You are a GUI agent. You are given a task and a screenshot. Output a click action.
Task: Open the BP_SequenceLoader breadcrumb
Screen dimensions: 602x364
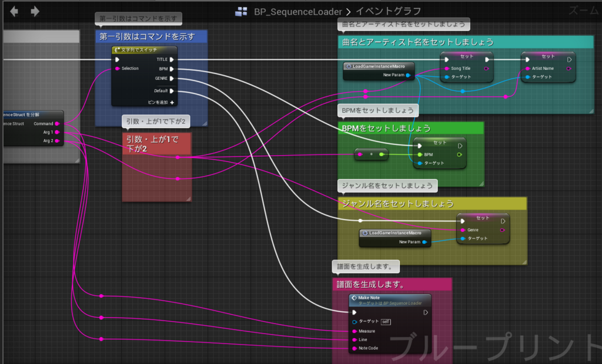pyautogui.click(x=297, y=12)
